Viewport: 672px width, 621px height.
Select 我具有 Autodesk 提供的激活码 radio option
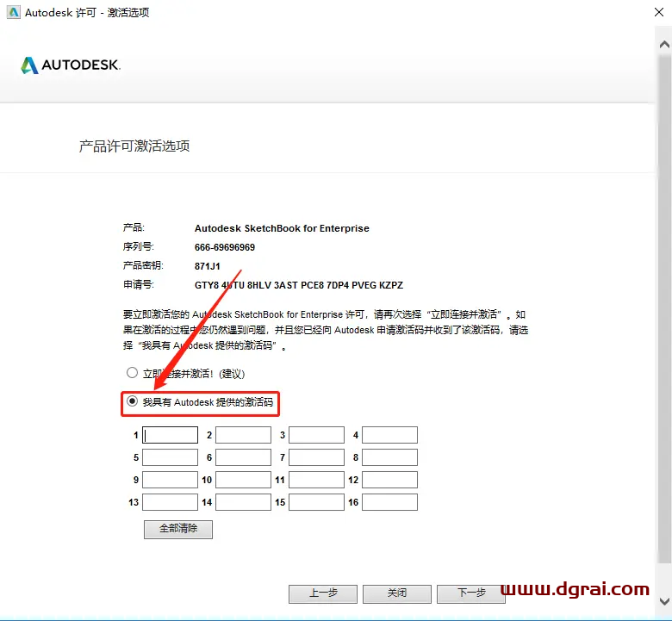132,401
